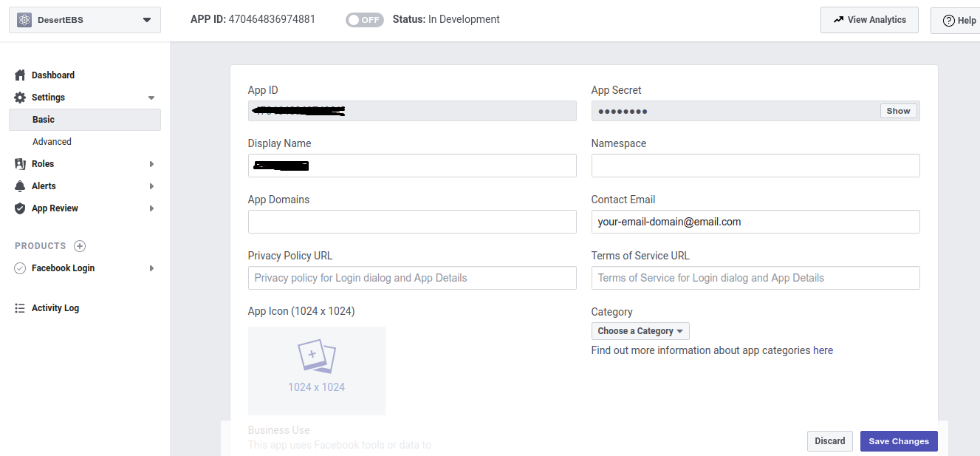Upload an image via App Icon placeholder
Screen dimensions: 980x456
point(317,370)
